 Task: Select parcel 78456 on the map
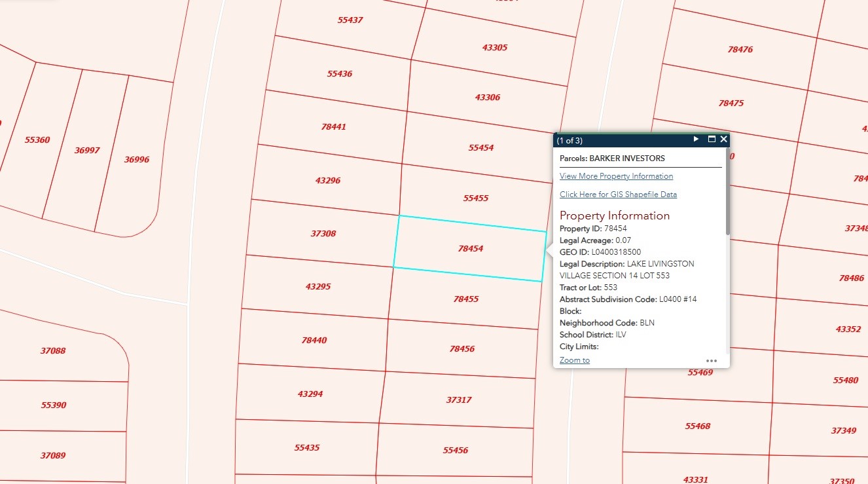tap(462, 348)
